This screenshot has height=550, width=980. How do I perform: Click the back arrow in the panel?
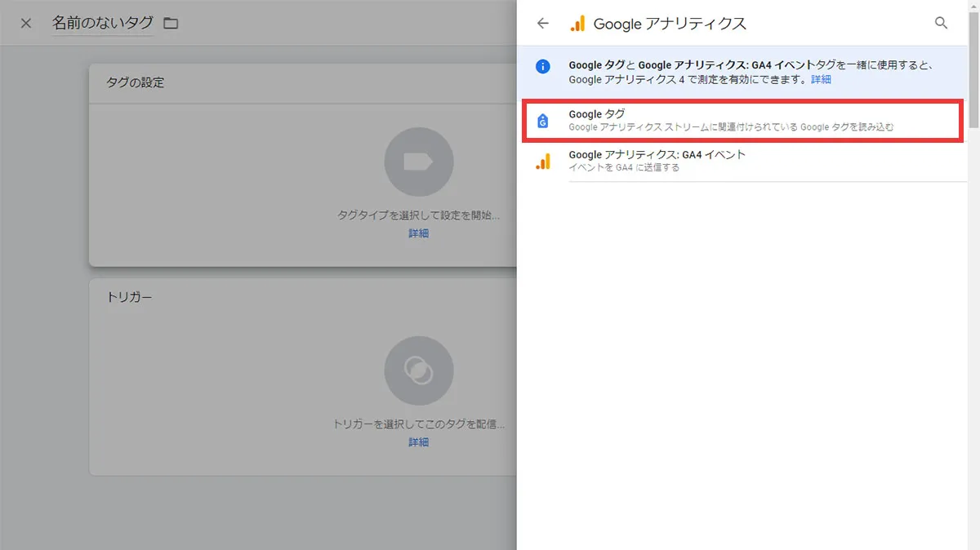pyautogui.click(x=542, y=24)
